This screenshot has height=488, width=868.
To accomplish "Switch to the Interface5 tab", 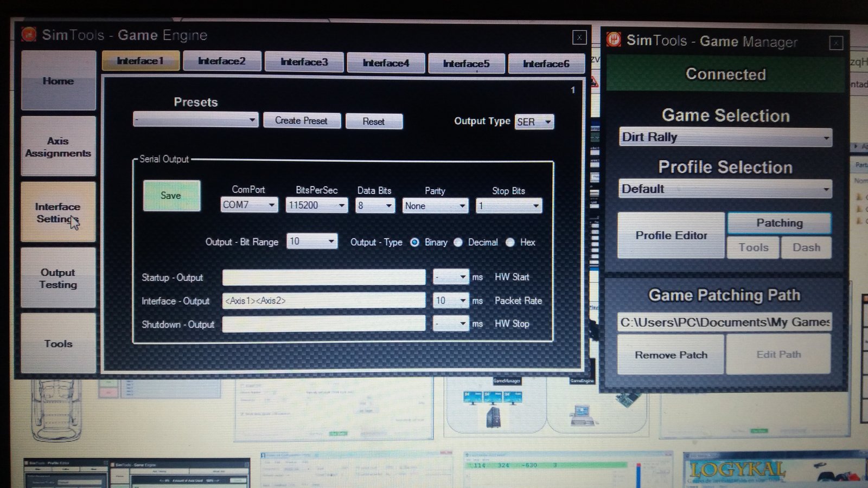I will coord(467,63).
